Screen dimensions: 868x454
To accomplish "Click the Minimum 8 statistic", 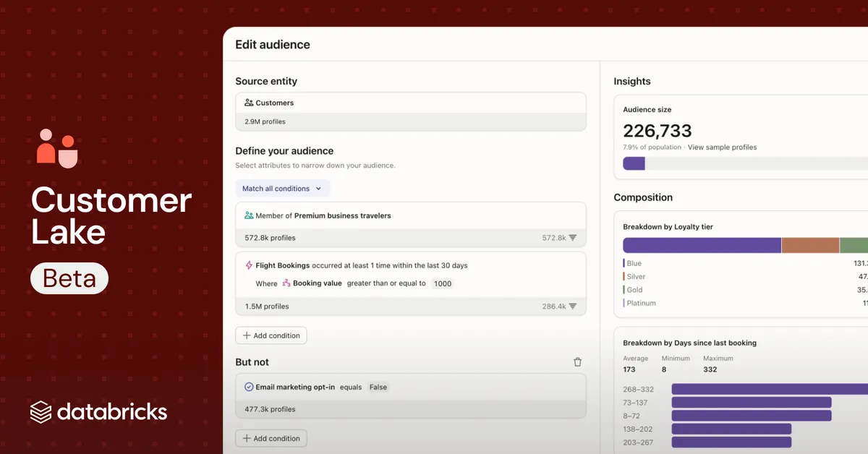I will tap(676, 364).
